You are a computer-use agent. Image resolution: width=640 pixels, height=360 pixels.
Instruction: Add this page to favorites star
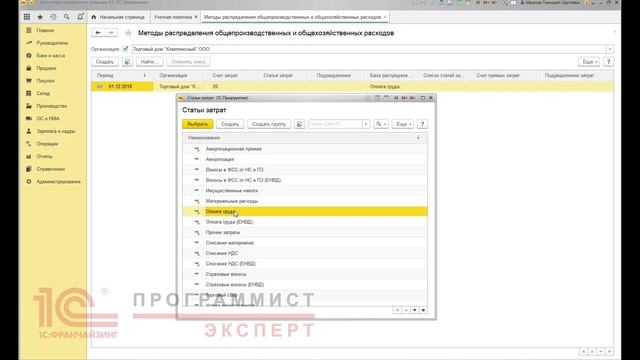point(128,33)
